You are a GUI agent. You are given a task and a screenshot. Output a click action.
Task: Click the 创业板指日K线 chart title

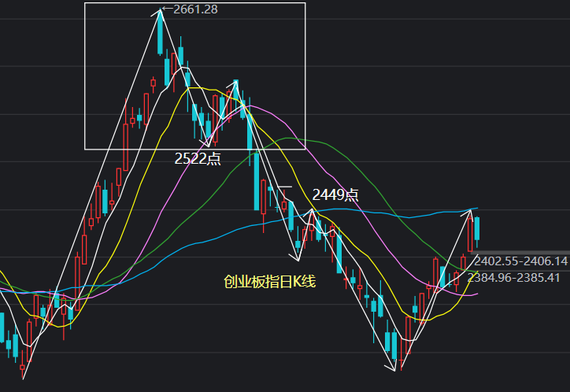pyautogui.click(x=270, y=282)
